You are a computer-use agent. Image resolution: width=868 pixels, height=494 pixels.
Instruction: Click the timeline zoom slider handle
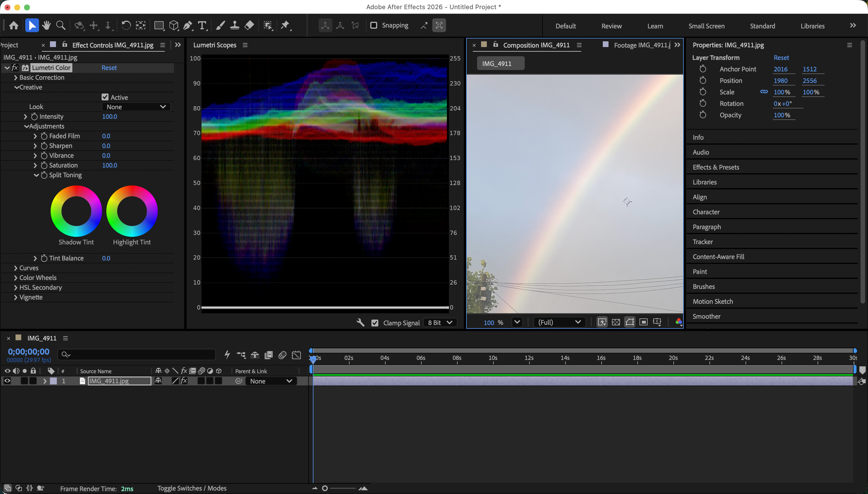pos(325,488)
